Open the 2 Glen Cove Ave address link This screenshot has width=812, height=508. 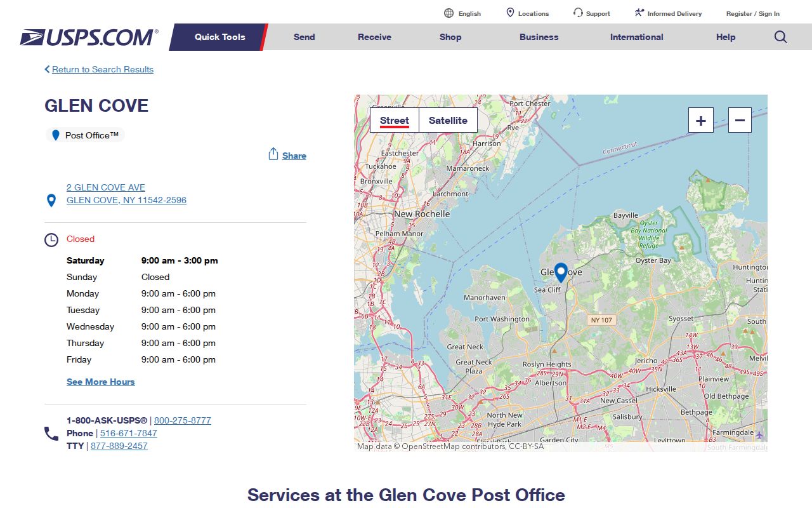pyautogui.click(x=126, y=194)
